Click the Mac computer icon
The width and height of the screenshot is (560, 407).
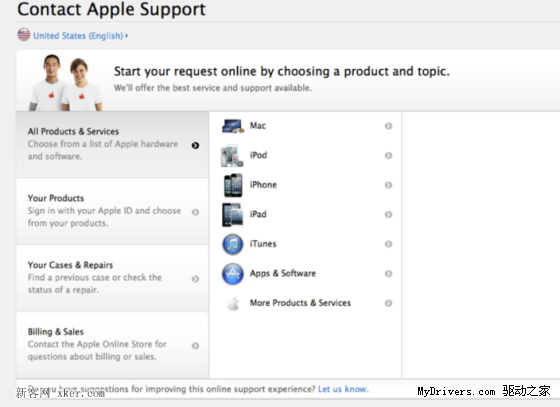click(233, 126)
